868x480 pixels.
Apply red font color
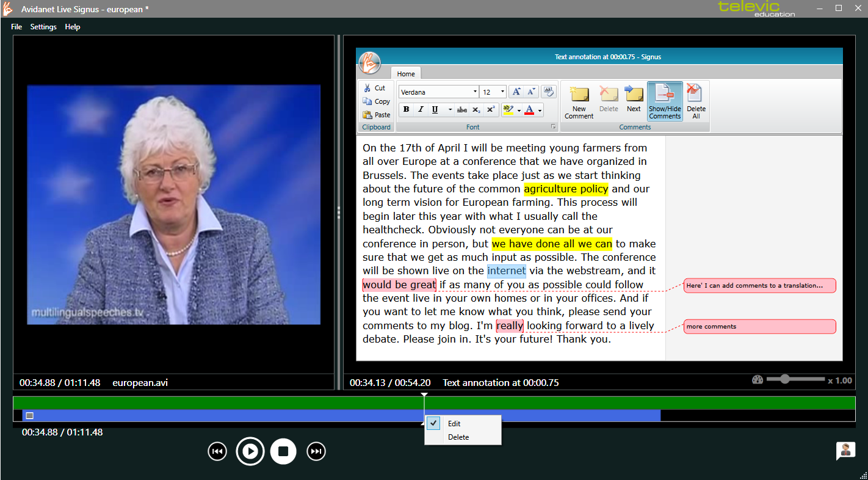point(529,110)
